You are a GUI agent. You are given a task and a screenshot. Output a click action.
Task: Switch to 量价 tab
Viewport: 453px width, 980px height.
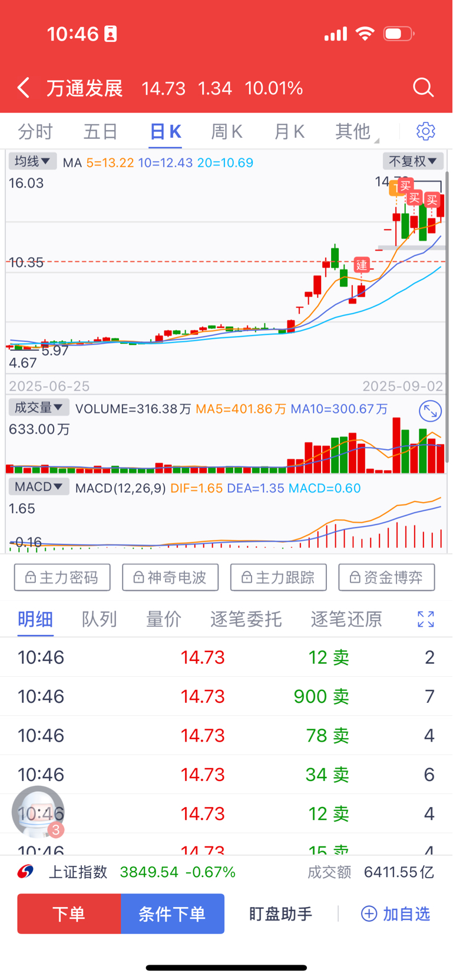point(163,619)
